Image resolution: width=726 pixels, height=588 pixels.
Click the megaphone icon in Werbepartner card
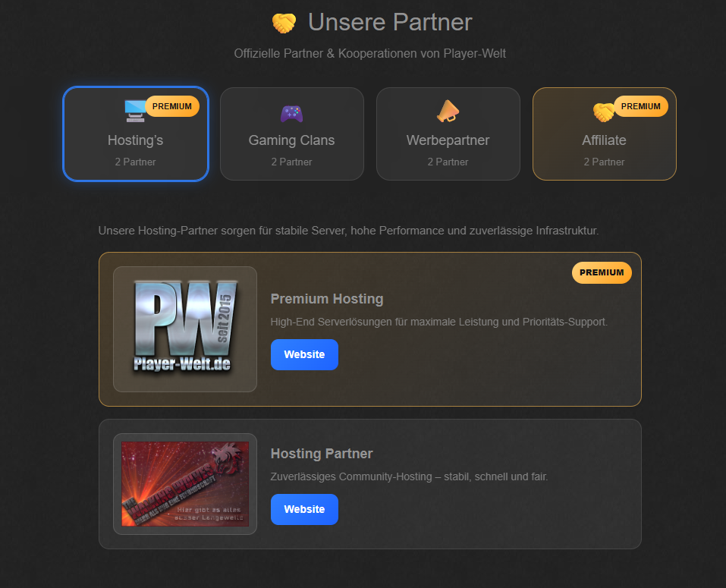(x=448, y=112)
